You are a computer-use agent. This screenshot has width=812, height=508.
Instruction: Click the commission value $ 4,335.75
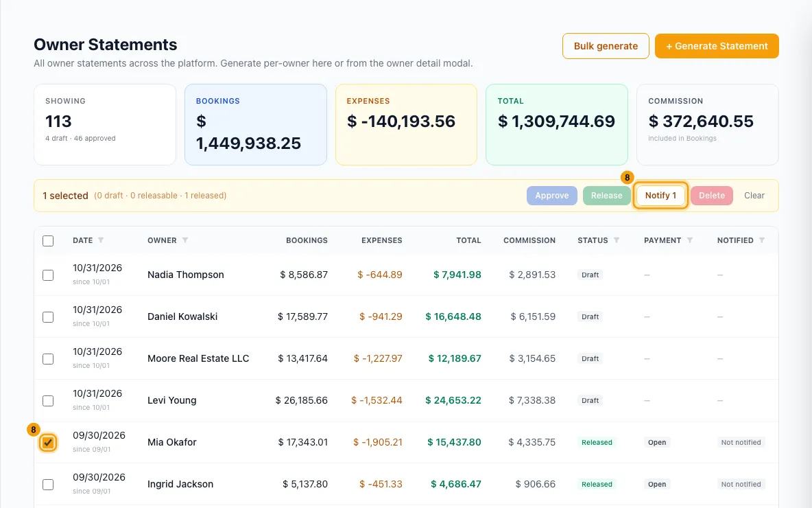532,443
